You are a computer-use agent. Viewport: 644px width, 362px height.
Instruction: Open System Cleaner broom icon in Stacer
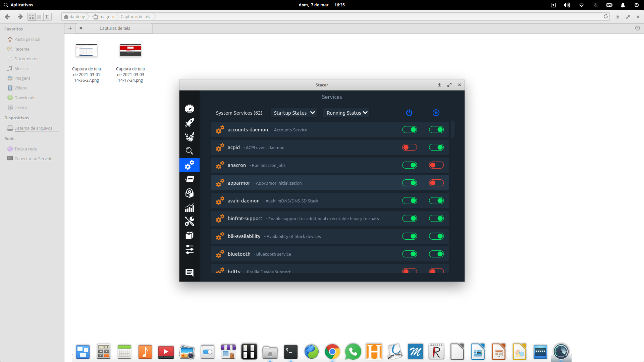pos(190,137)
